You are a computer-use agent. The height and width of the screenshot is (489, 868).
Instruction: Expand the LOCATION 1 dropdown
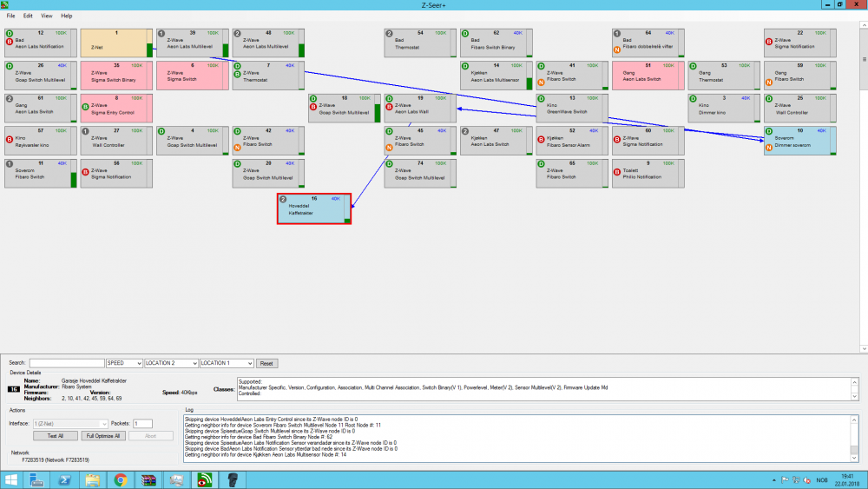tap(226, 363)
